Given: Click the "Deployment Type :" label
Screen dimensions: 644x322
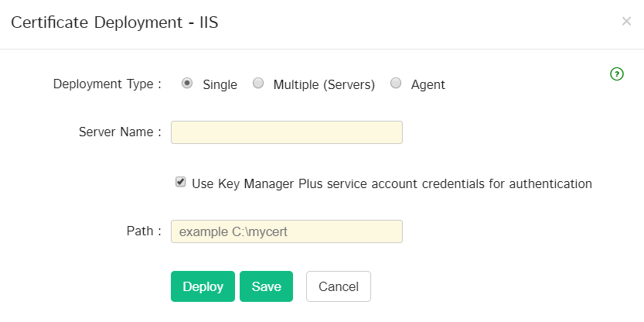Looking at the screenshot, I should (107, 84).
